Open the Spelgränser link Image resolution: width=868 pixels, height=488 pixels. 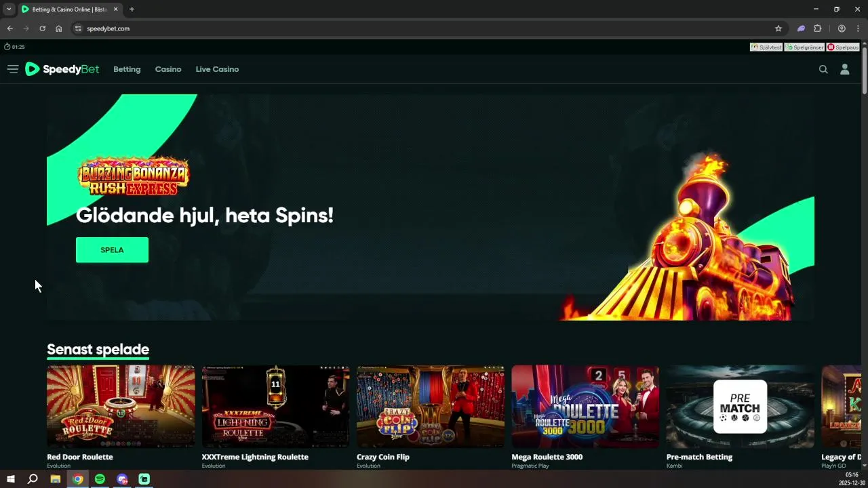(x=804, y=47)
